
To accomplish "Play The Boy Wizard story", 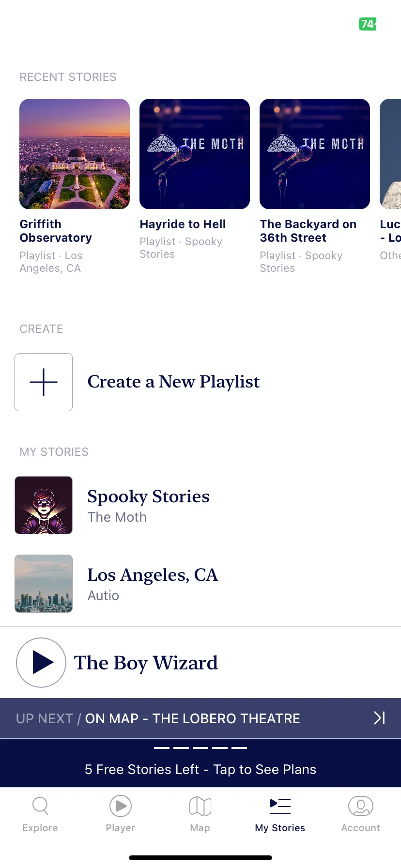I will (x=41, y=663).
